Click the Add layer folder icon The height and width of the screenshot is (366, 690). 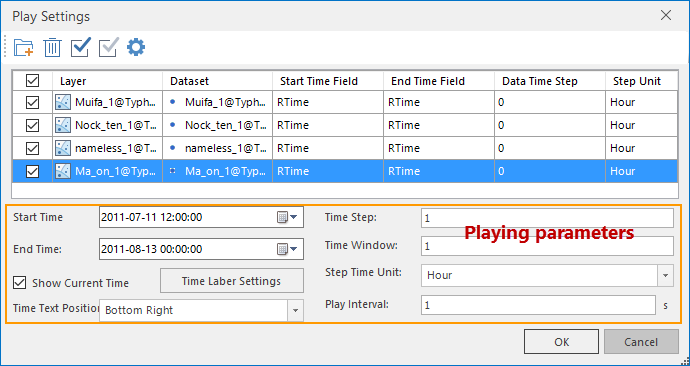[x=23, y=47]
